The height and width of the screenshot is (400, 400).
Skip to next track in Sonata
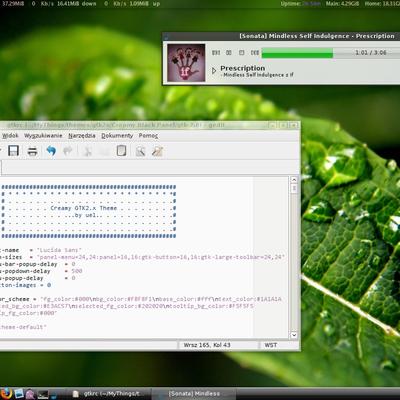tap(255, 53)
